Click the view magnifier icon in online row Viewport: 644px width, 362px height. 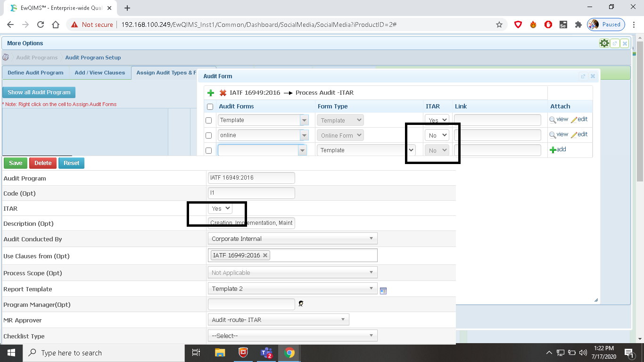pyautogui.click(x=553, y=135)
